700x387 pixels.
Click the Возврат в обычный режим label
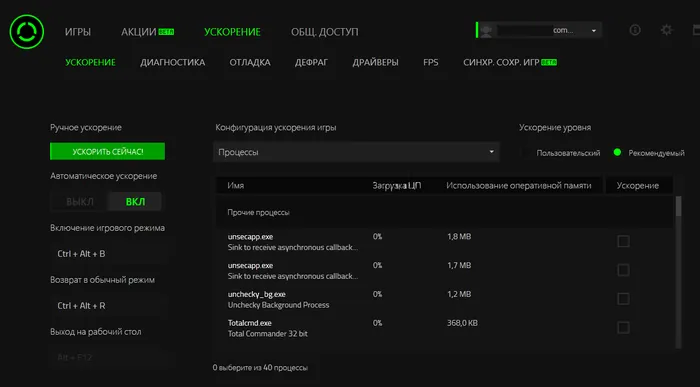click(x=102, y=280)
